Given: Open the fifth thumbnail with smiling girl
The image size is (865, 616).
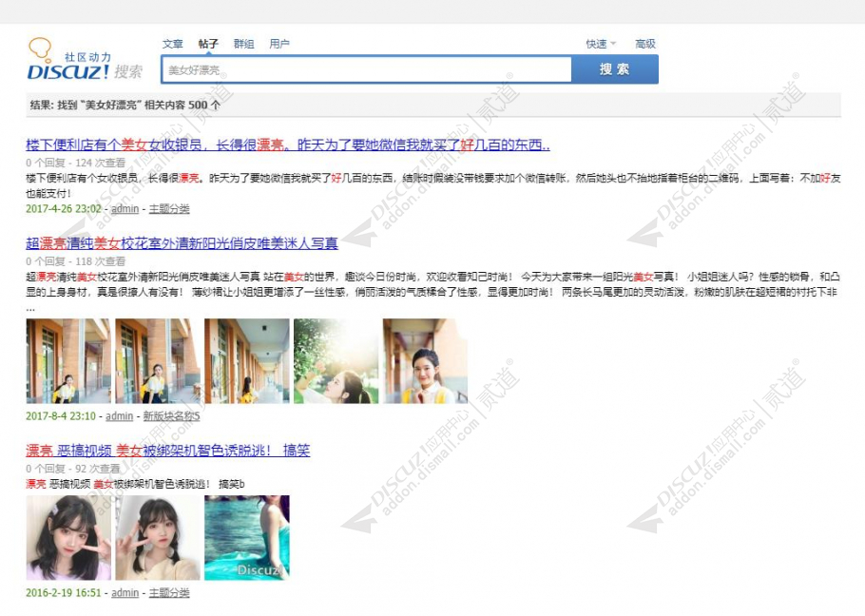Looking at the screenshot, I should (425, 361).
